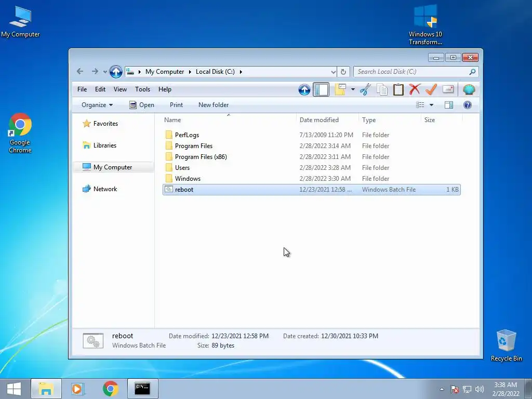This screenshot has width=532, height=399.
Task: Sort by the Size column header
Action: (x=442, y=120)
